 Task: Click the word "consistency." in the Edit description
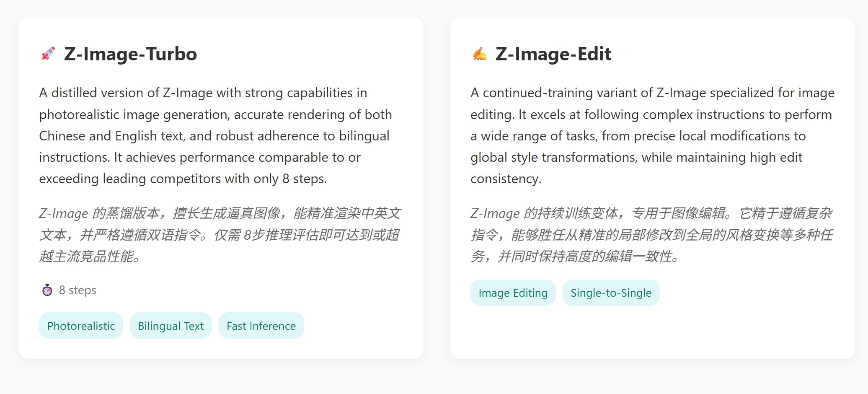click(506, 179)
